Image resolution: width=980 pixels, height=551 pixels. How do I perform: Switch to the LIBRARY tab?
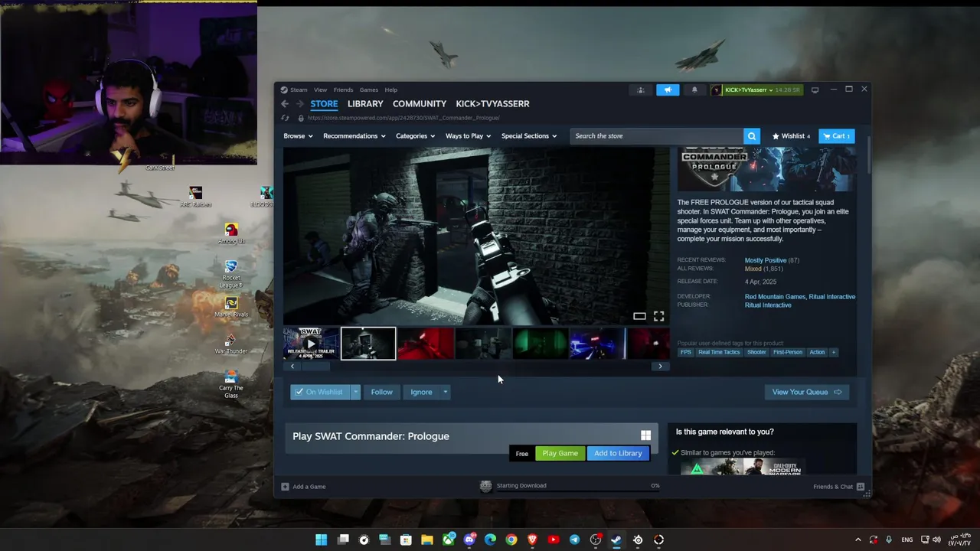tap(365, 104)
